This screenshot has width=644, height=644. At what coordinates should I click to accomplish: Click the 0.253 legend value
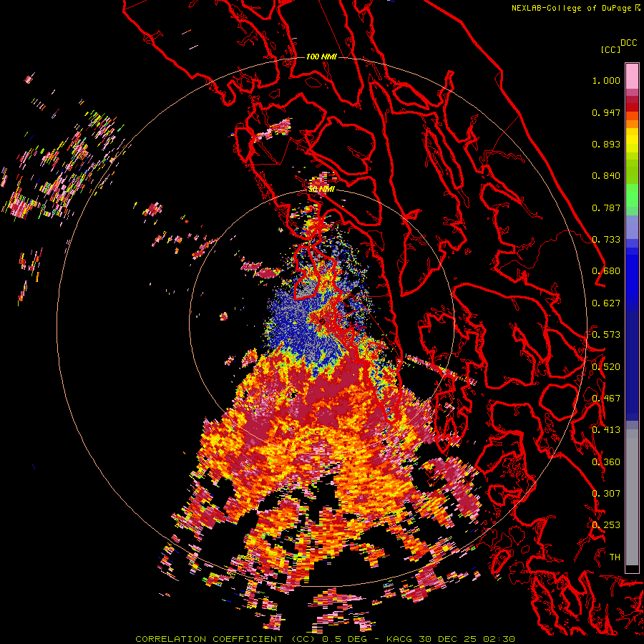(606, 525)
